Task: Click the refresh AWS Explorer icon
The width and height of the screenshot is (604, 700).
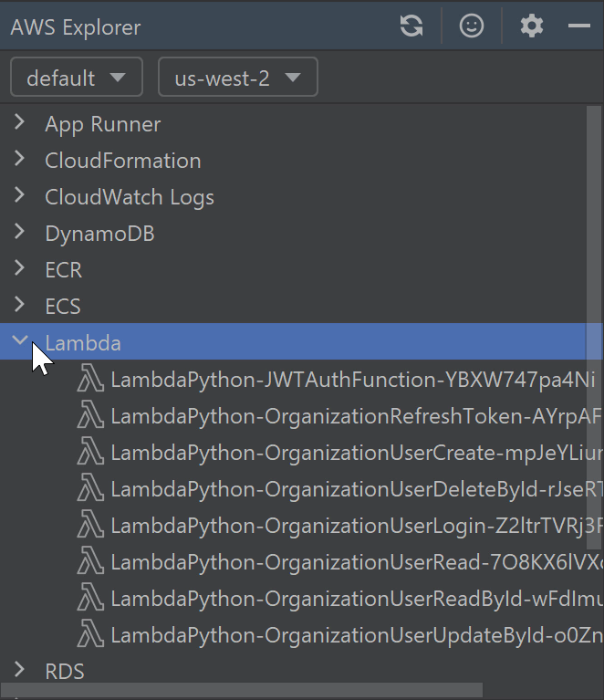Action: point(411,26)
